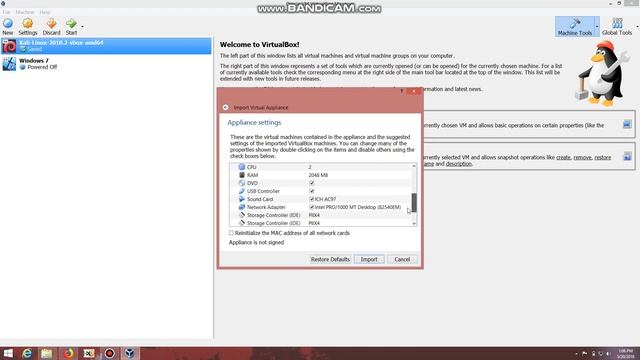Click the Windows 7 VM icon

pyautogui.click(x=9, y=64)
